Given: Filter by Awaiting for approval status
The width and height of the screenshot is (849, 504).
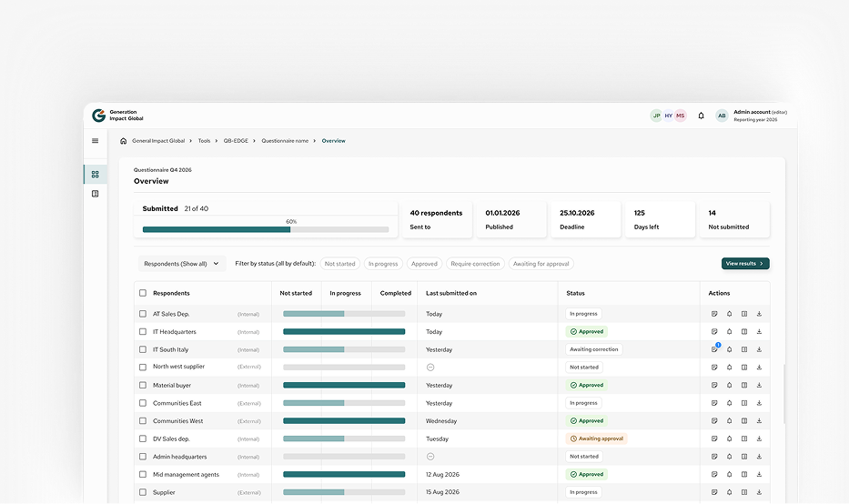Looking at the screenshot, I should 541,264.
